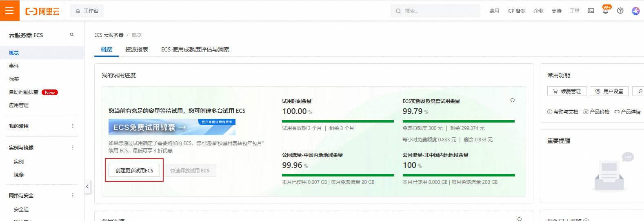Open 续费管理 shortcut button
The height and width of the screenshot is (221, 644).
point(567,91)
